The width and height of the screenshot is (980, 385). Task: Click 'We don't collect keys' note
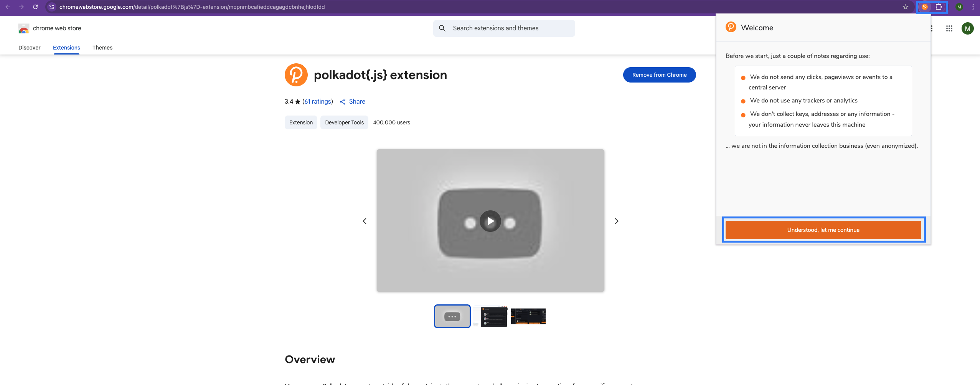point(821,119)
